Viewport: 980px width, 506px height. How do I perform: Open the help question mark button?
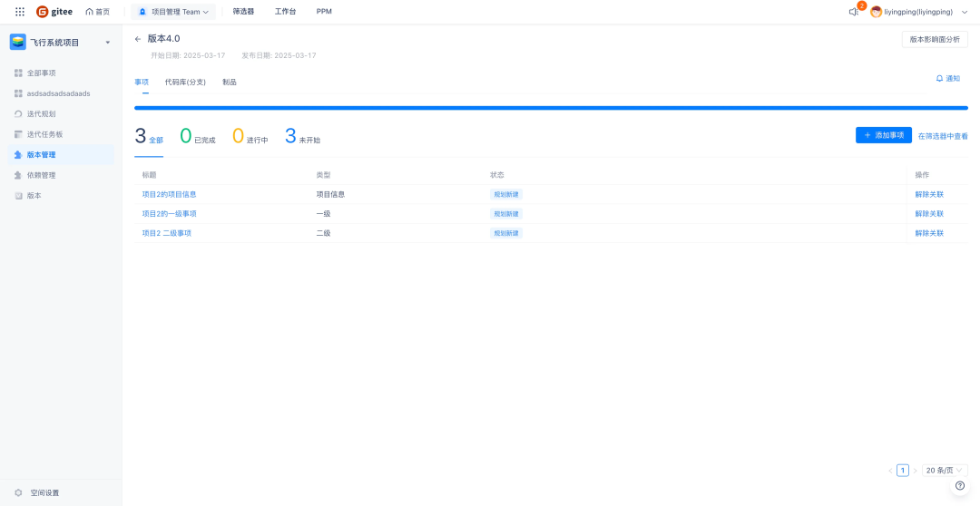tap(960, 485)
